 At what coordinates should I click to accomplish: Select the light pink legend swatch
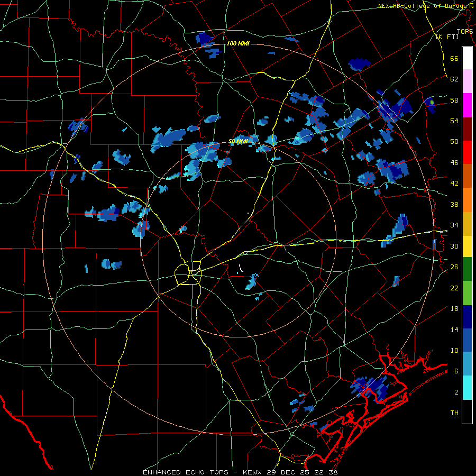coord(467,81)
